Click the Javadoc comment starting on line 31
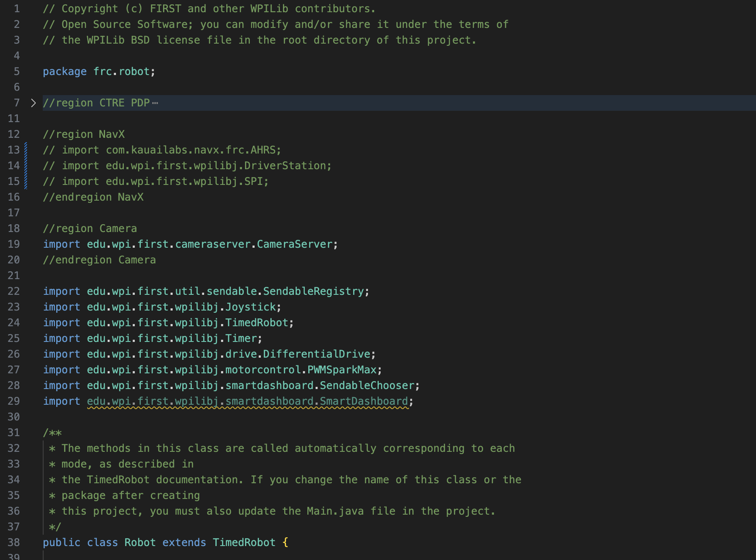 point(52,432)
